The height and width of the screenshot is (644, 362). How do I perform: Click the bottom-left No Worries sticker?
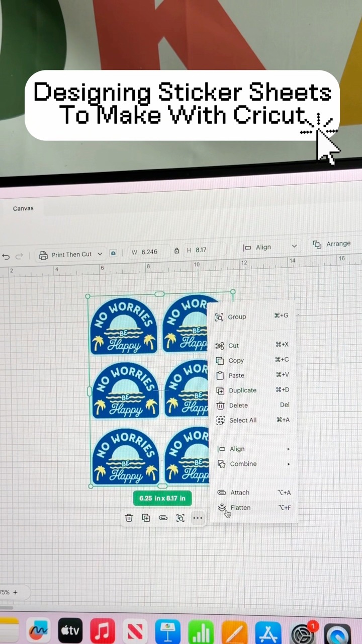[126, 456]
